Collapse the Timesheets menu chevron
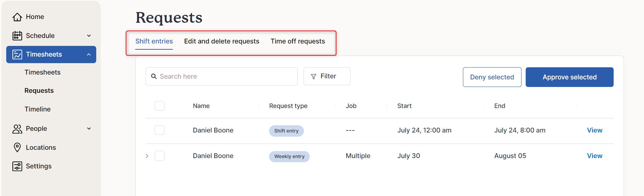644x196 pixels. [89, 55]
